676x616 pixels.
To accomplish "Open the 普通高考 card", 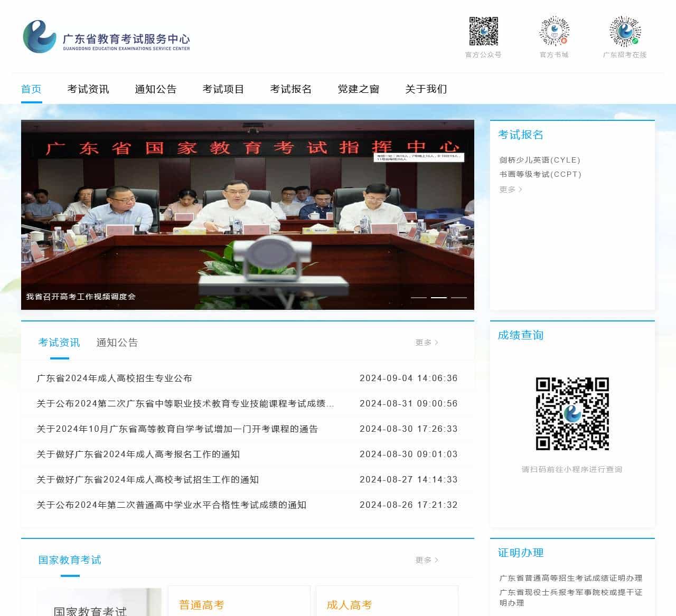I will (x=239, y=601).
